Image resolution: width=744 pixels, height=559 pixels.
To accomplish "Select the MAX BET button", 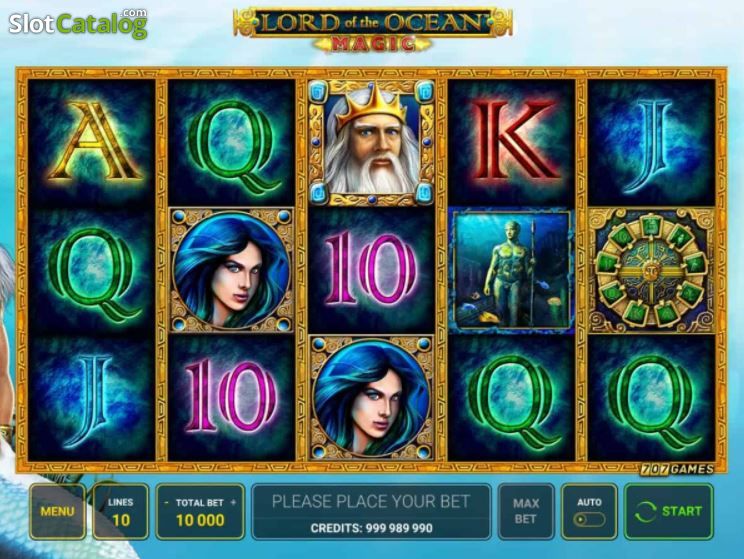I will (x=526, y=512).
